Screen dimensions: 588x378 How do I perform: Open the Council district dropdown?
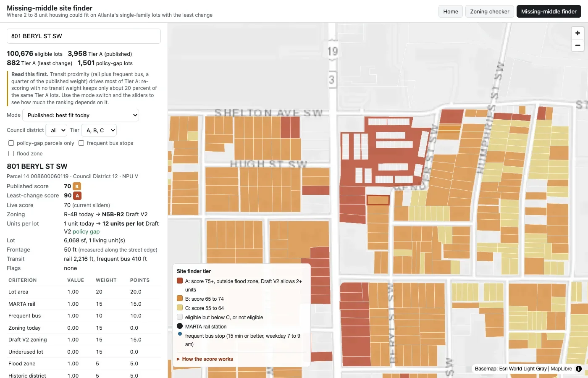(56, 130)
